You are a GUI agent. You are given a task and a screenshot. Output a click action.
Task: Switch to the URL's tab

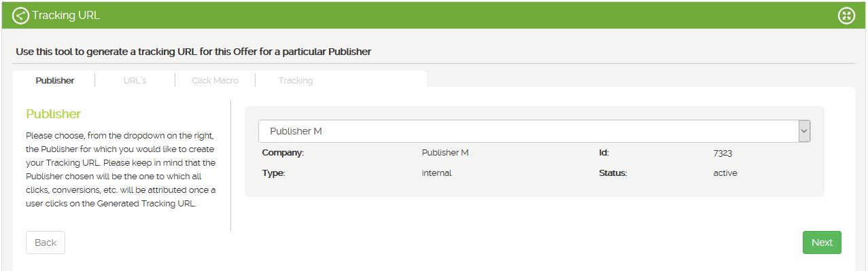[x=135, y=80]
